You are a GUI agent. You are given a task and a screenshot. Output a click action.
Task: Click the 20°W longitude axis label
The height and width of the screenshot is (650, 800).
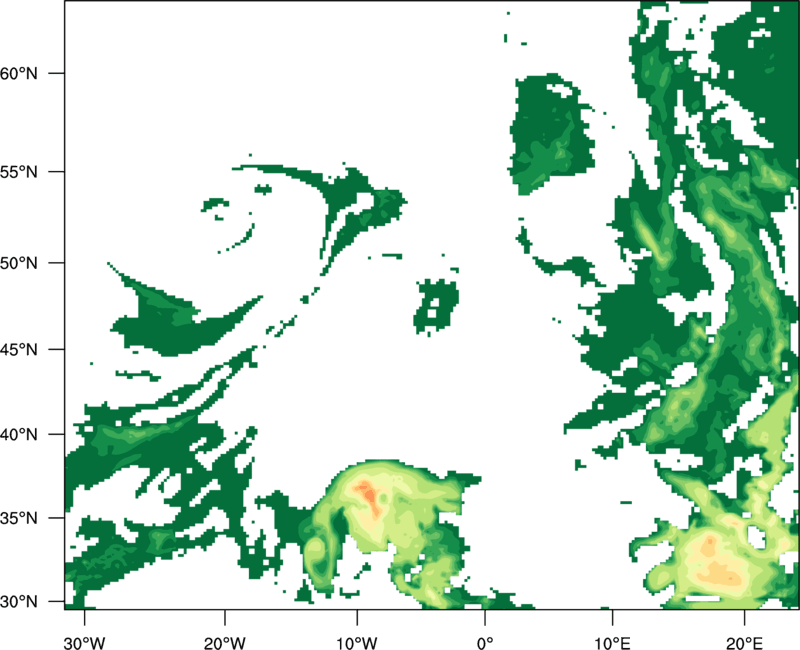point(225,643)
